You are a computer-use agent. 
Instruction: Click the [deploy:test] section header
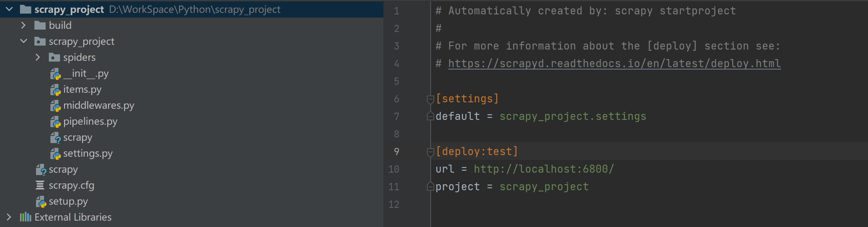tap(477, 151)
